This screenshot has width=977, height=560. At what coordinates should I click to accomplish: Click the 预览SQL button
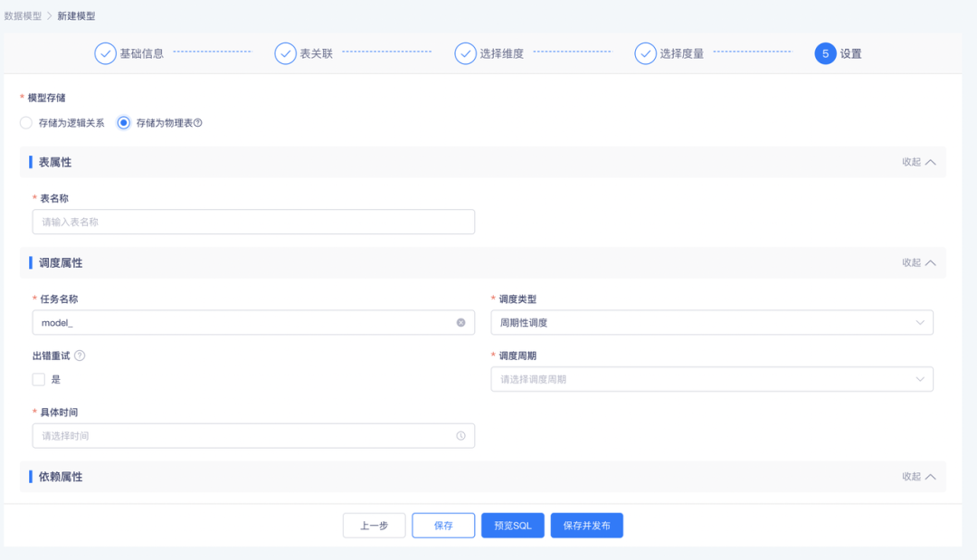tap(513, 526)
